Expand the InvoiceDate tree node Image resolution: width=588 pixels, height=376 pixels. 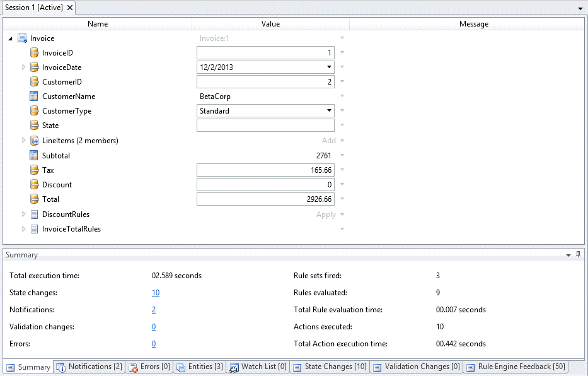point(24,67)
